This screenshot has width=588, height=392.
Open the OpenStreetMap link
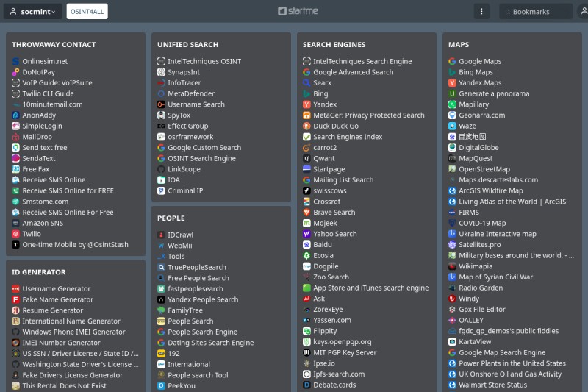(484, 169)
